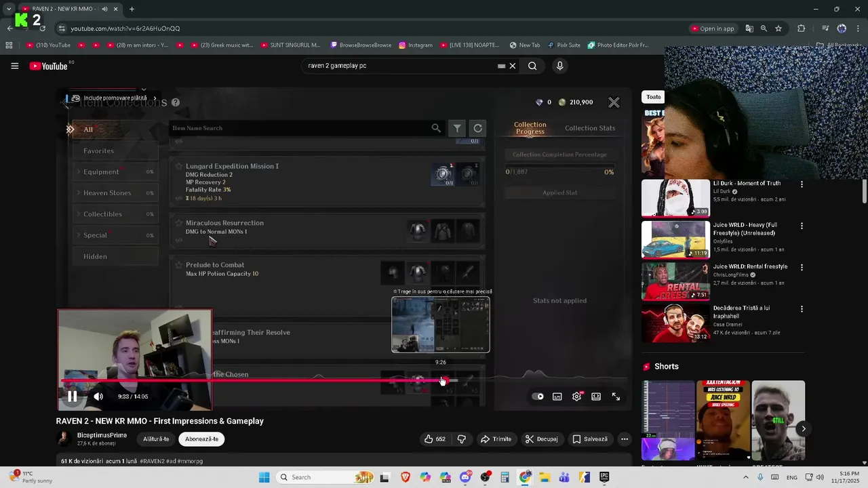The height and width of the screenshot is (488, 868).
Task: Subscribe using the Abonează-te button
Action: tap(201, 439)
